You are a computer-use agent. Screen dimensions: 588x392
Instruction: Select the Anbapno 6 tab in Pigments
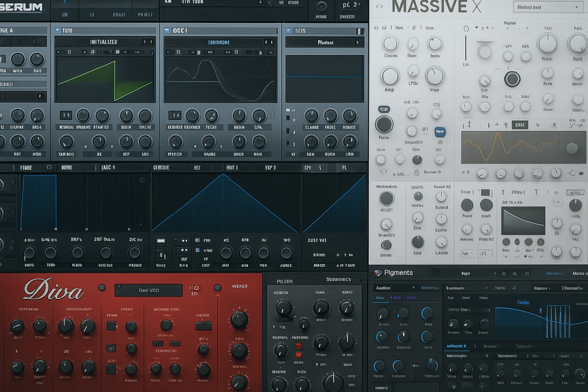pyautogui.click(x=456, y=346)
